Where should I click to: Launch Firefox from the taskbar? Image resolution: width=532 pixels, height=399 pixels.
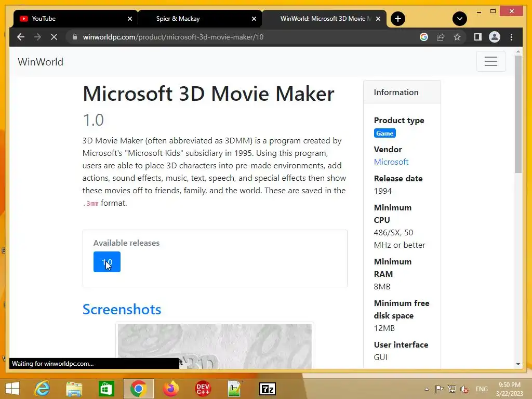click(170, 389)
